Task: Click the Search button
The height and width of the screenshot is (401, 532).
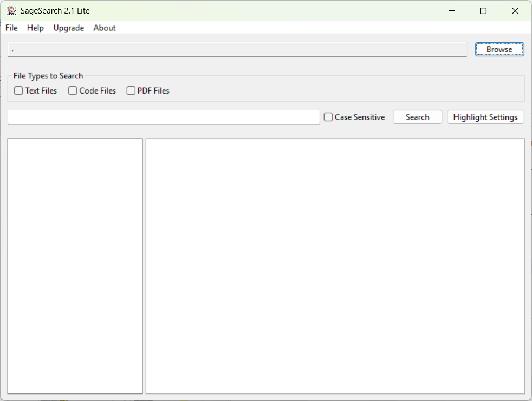Action: tap(417, 117)
